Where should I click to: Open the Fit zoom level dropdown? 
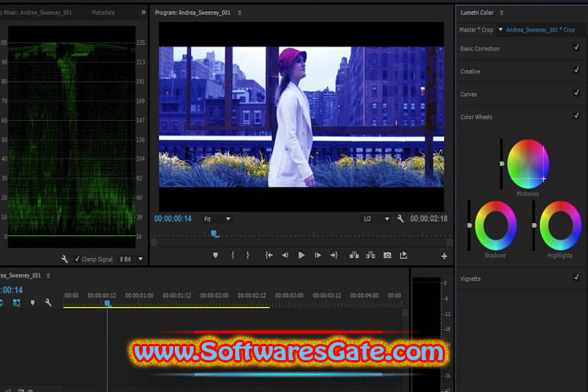[217, 219]
